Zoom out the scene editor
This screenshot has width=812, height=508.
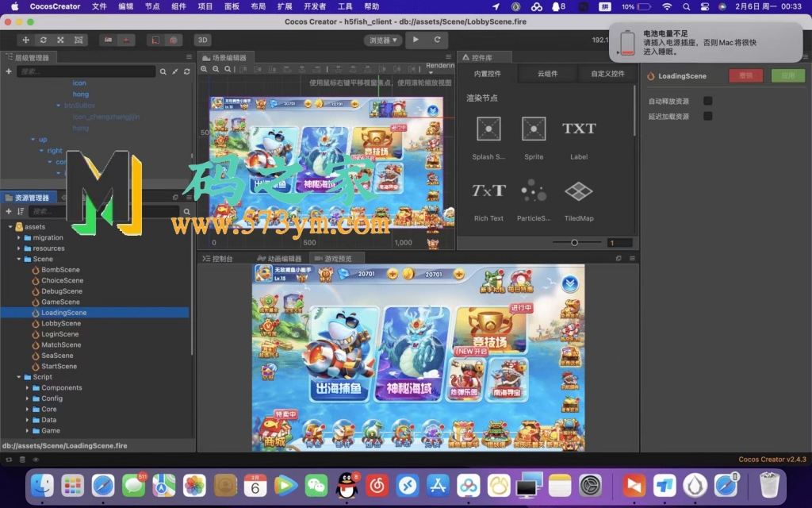click(216, 69)
